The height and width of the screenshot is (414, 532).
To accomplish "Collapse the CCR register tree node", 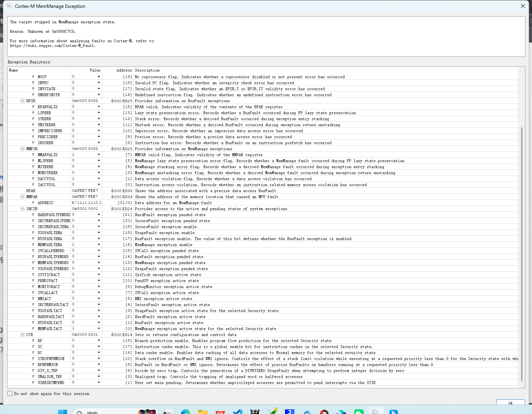I will pyautogui.click(x=22, y=335).
